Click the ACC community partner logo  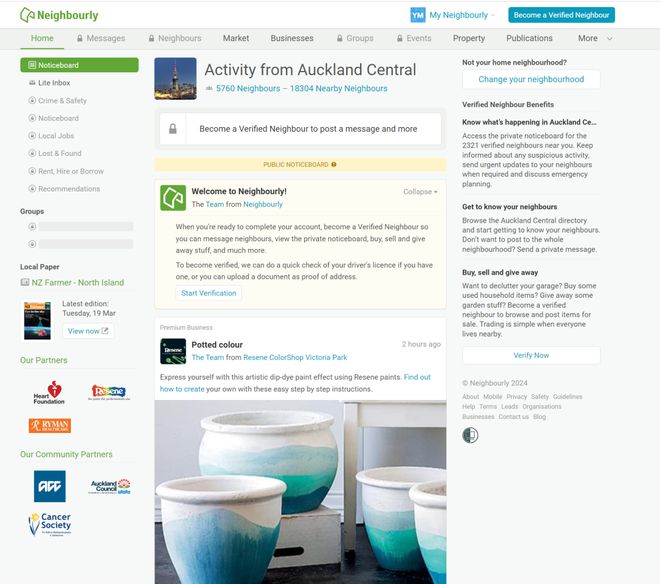click(x=50, y=486)
